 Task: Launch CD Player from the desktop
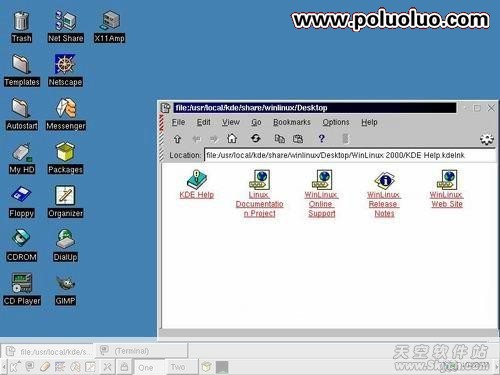[22, 289]
